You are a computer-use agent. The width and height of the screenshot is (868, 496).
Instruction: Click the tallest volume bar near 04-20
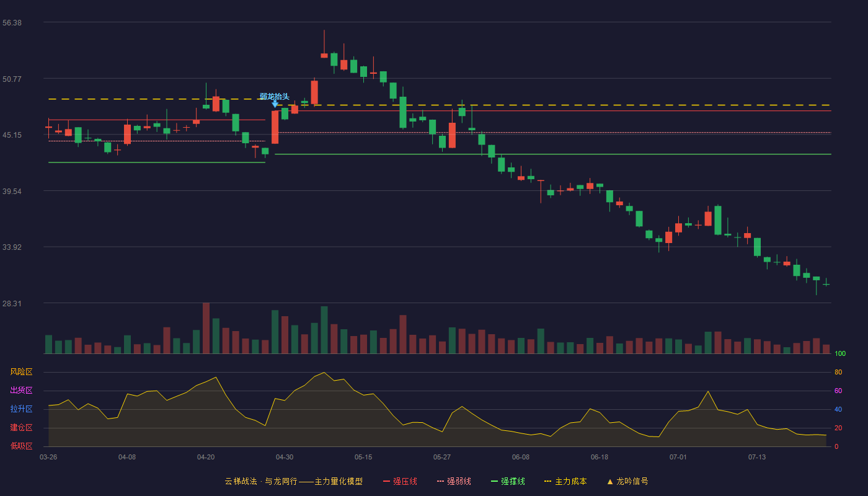206,328
